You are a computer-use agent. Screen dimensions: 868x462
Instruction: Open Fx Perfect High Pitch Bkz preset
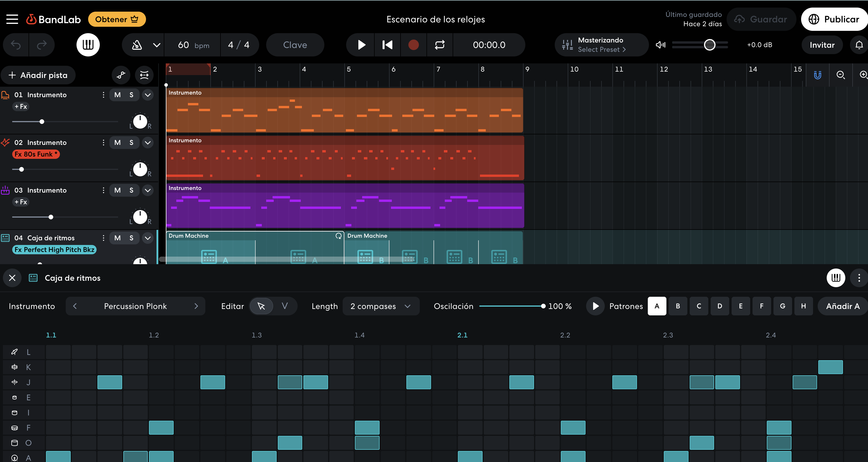[x=55, y=250]
